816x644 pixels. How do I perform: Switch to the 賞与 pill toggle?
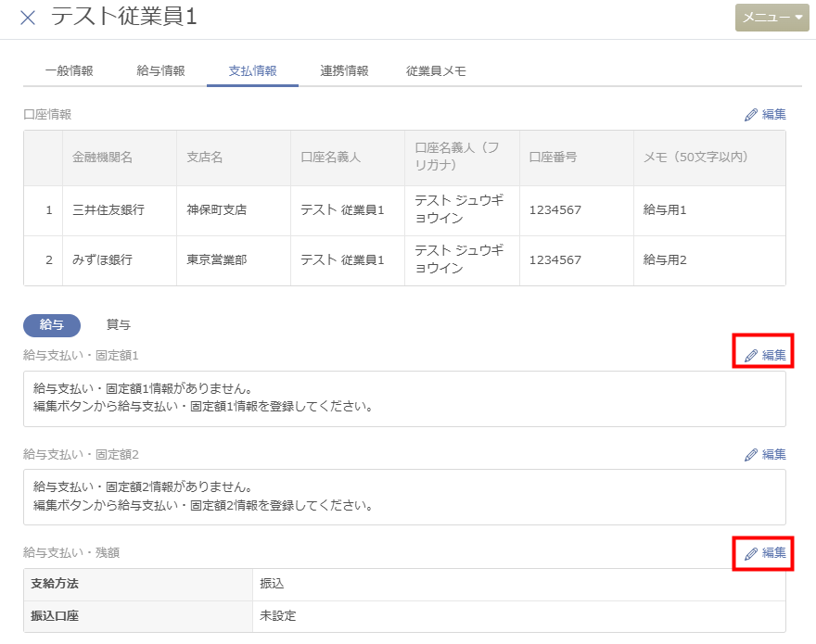(119, 324)
